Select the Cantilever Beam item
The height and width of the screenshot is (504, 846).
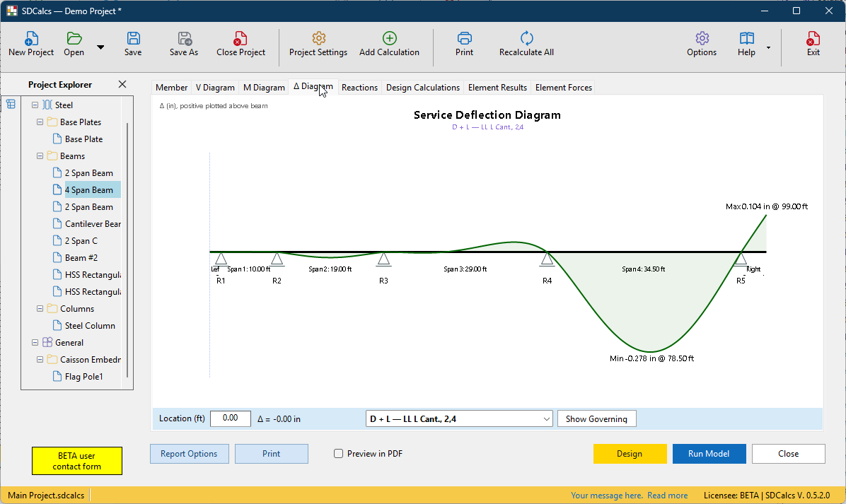pyautogui.click(x=93, y=223)
